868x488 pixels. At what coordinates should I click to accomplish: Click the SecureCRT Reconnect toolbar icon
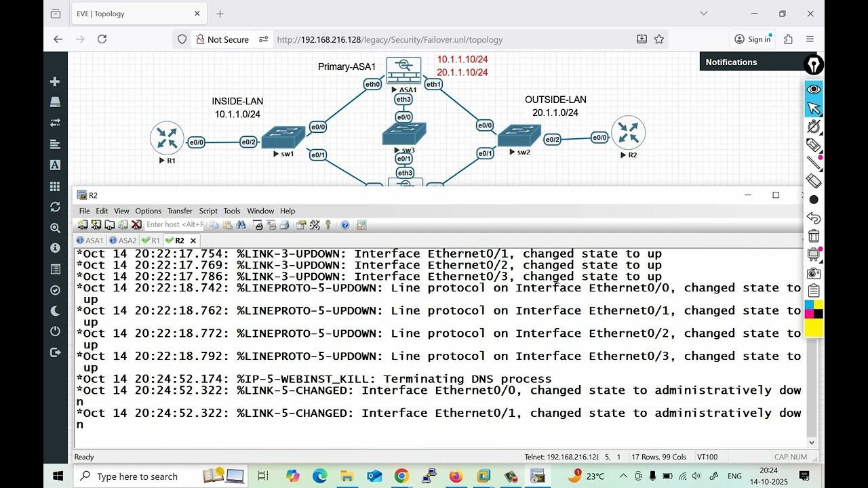click(x=123, y=224)
